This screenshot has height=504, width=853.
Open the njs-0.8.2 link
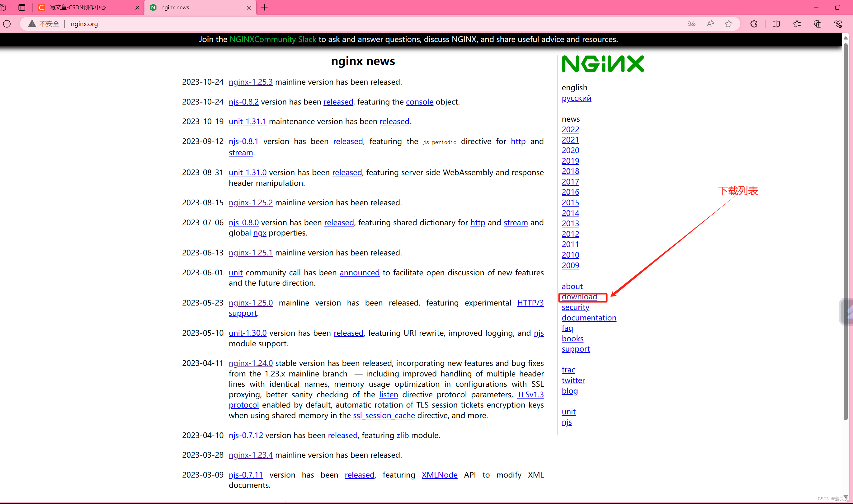pyautogui.click(x=244, y=102)
